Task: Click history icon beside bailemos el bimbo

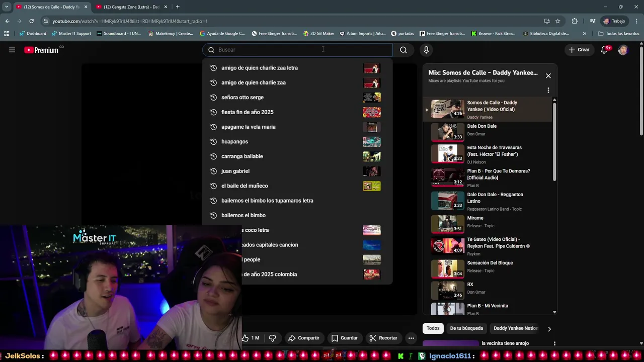Action: 213,215
